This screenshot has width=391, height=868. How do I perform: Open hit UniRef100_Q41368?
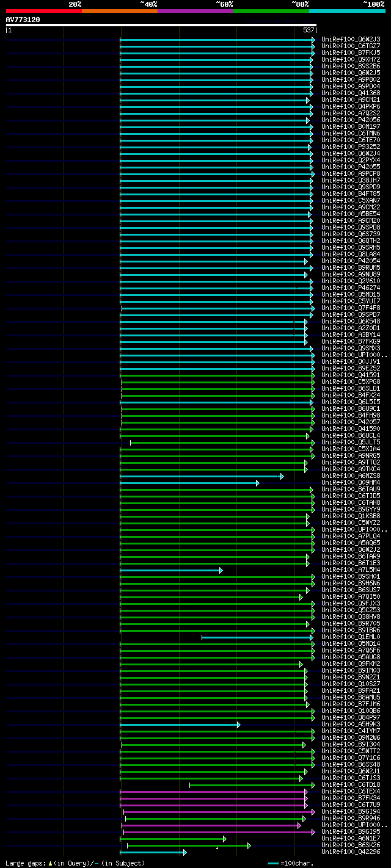pos(351,93)
